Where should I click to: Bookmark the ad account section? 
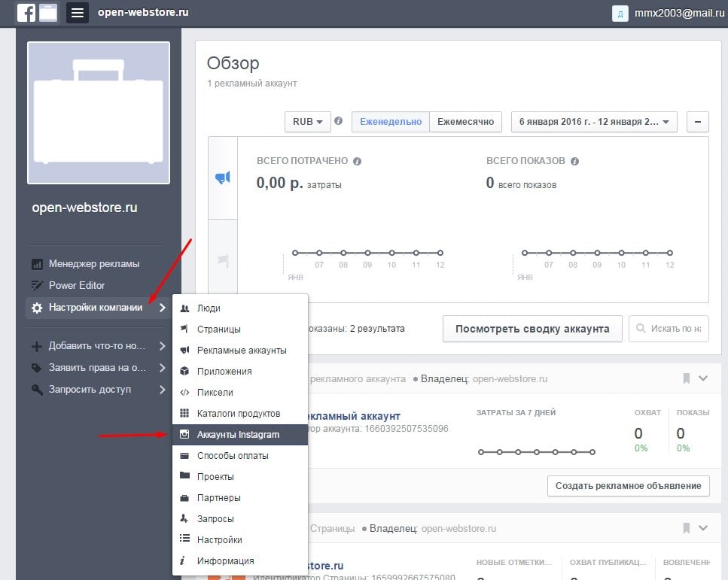click(x=686, y=378)
